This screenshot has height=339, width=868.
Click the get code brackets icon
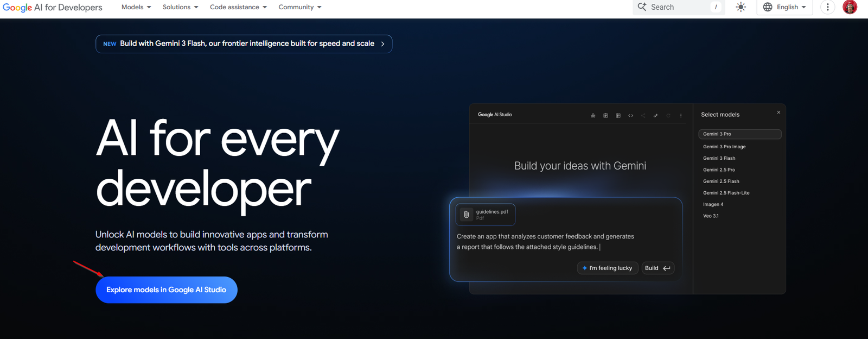[630, 115]
